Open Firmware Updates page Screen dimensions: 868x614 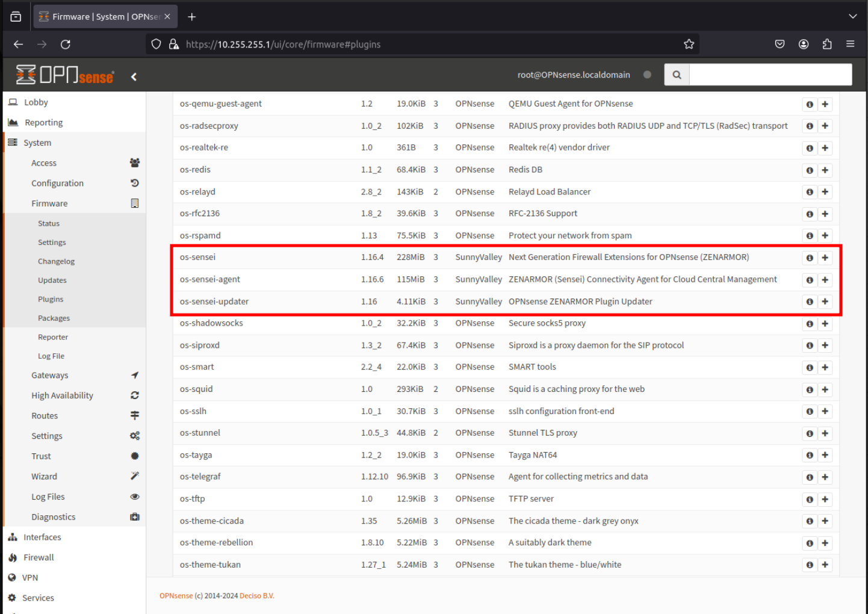point(74,281)
